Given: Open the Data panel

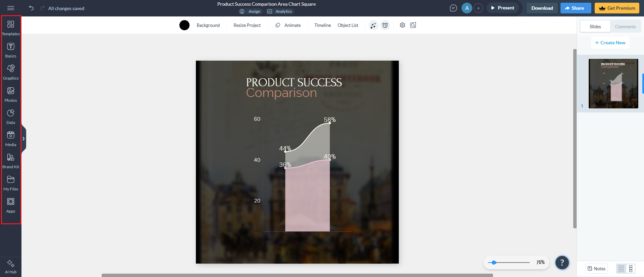Looking at the screenshot, I should (x=11, y=117).
